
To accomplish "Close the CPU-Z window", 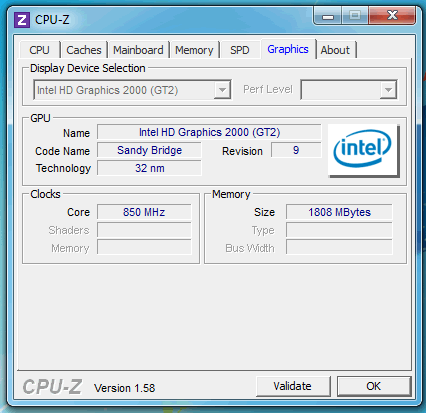I will point(392,15).
